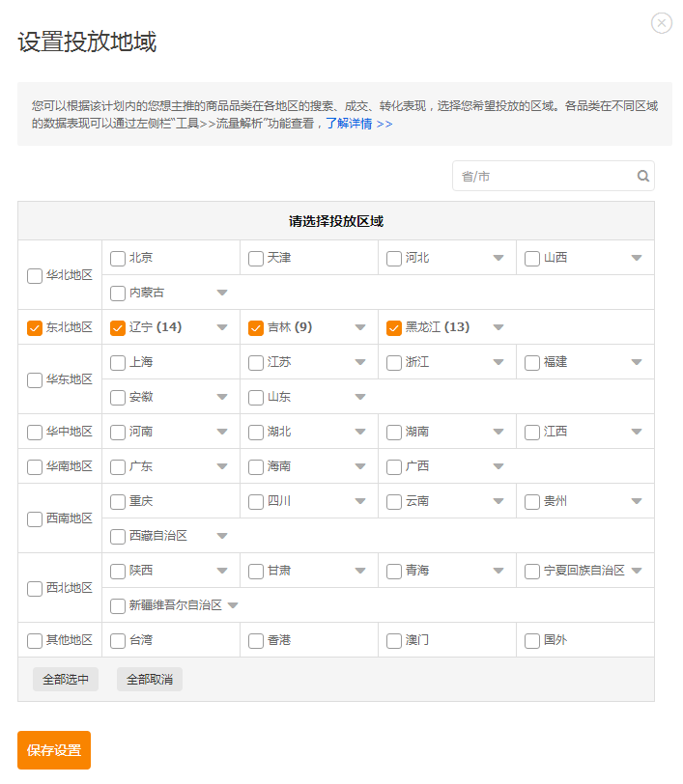The width and height of the screenshot is (683, 784).
Task: Uncheck the 东北地区 region checkbox
Action: coord(35,327)
